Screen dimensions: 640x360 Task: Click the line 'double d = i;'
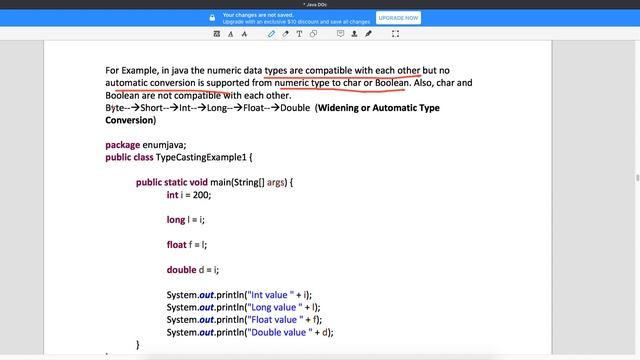(193, 270)
